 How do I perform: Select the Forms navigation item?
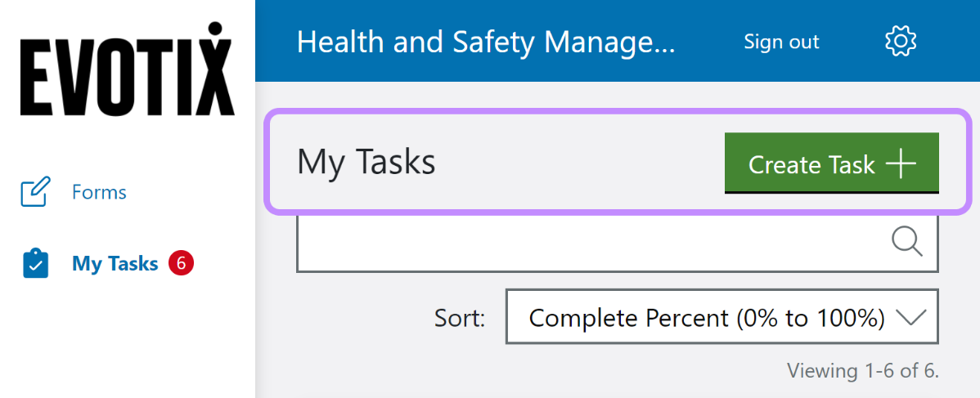tap(99, 192)
